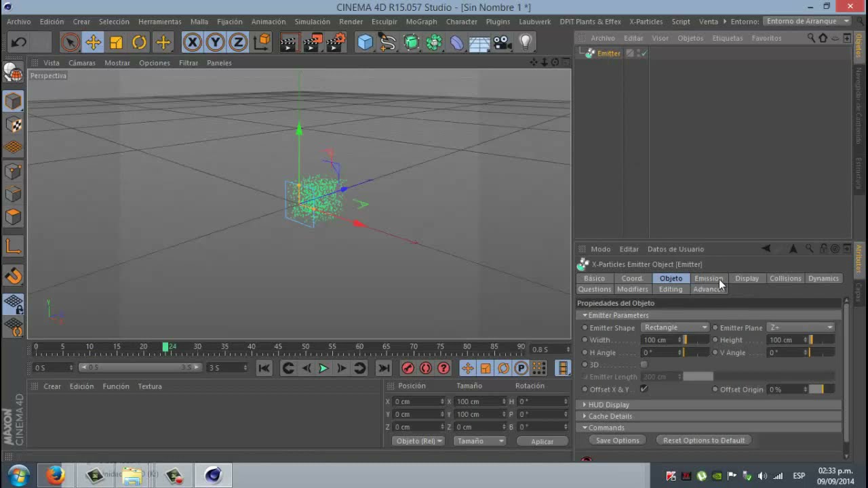Switch to the Collisions tab
The height and width of the screenshot is (488, 868).
coord(785,279)
